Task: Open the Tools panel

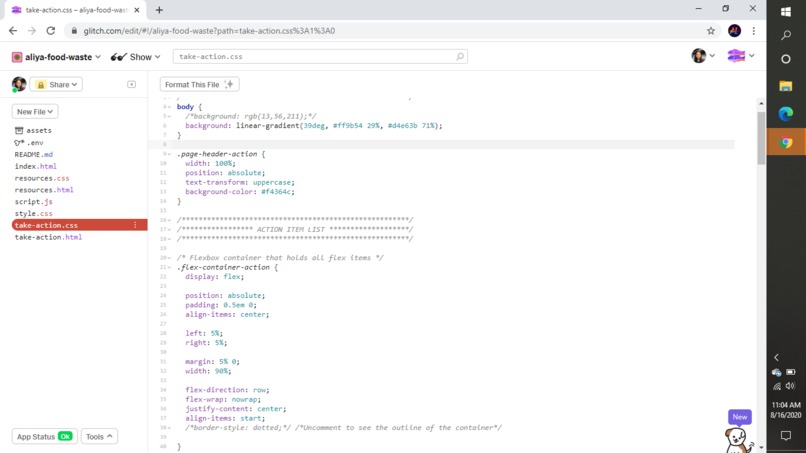Action: point(99,437)
